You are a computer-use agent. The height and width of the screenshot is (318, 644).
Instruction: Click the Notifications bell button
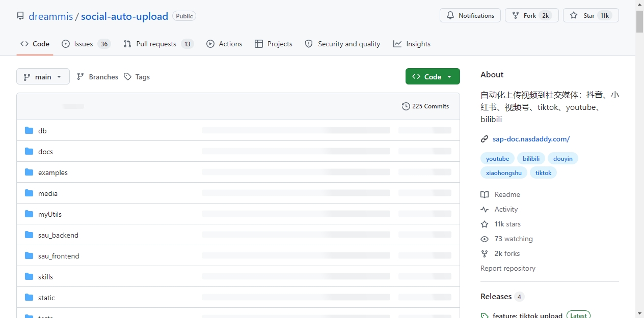[x=470, y=15]
